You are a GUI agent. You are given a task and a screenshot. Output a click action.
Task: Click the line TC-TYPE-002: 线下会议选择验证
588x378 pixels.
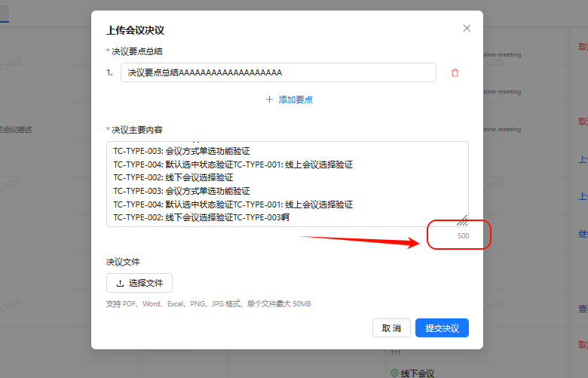(173, 177)
